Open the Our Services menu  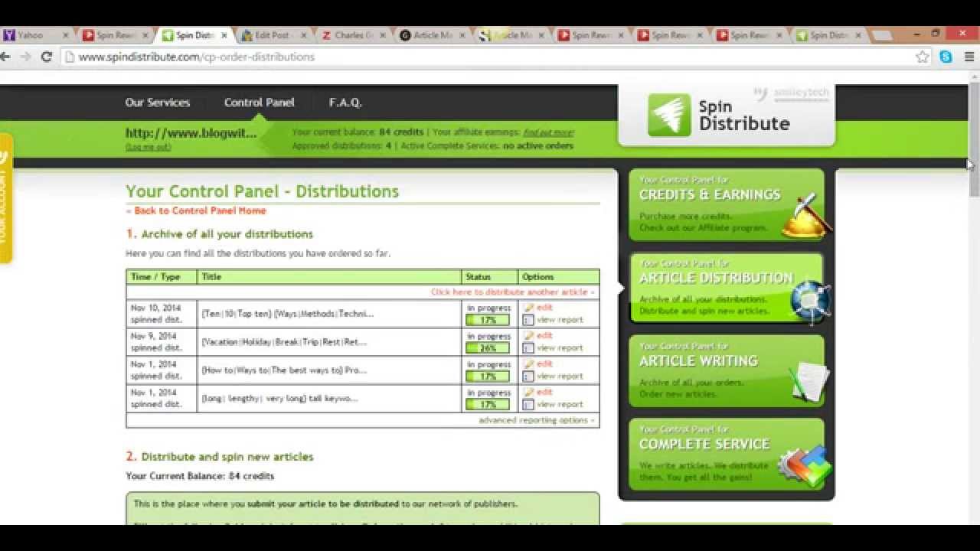click(158, 103)
